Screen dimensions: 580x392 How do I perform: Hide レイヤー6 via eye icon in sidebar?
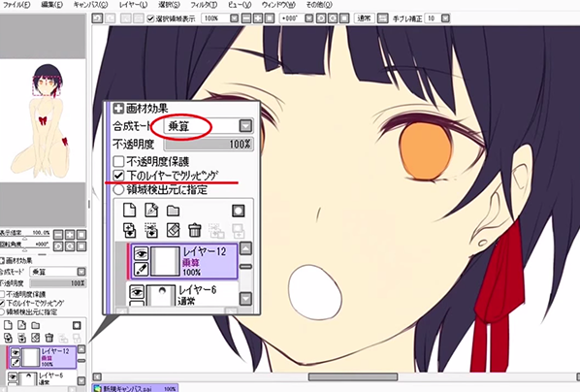click(14, 377)
